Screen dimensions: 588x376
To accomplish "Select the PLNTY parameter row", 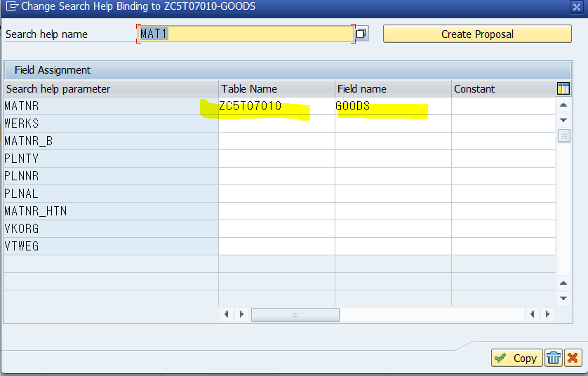I will 111,159.
